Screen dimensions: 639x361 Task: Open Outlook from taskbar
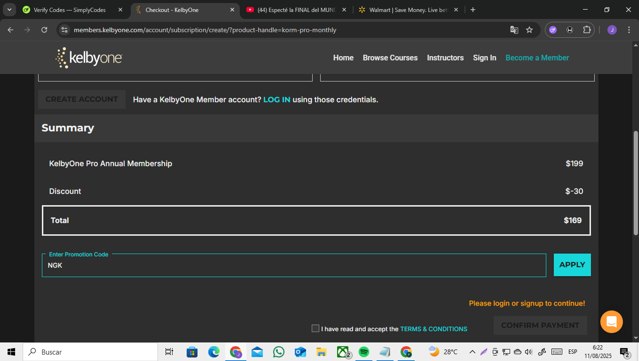[300, 352]
